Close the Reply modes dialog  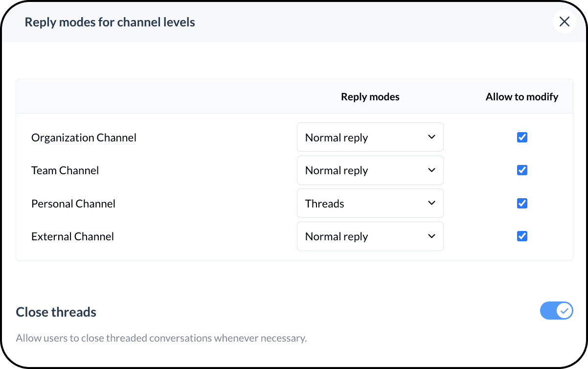[564, 22]
